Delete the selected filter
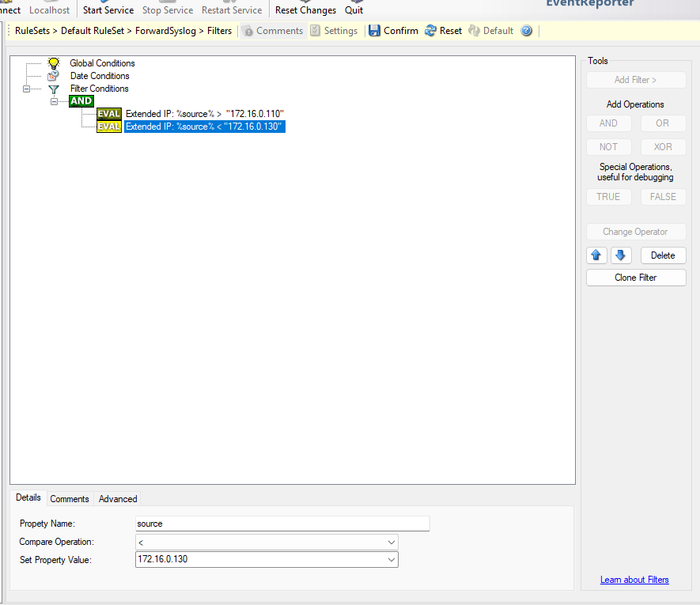Image resolution: width=700 pixels, height=605 pixels. pos(663,255)
